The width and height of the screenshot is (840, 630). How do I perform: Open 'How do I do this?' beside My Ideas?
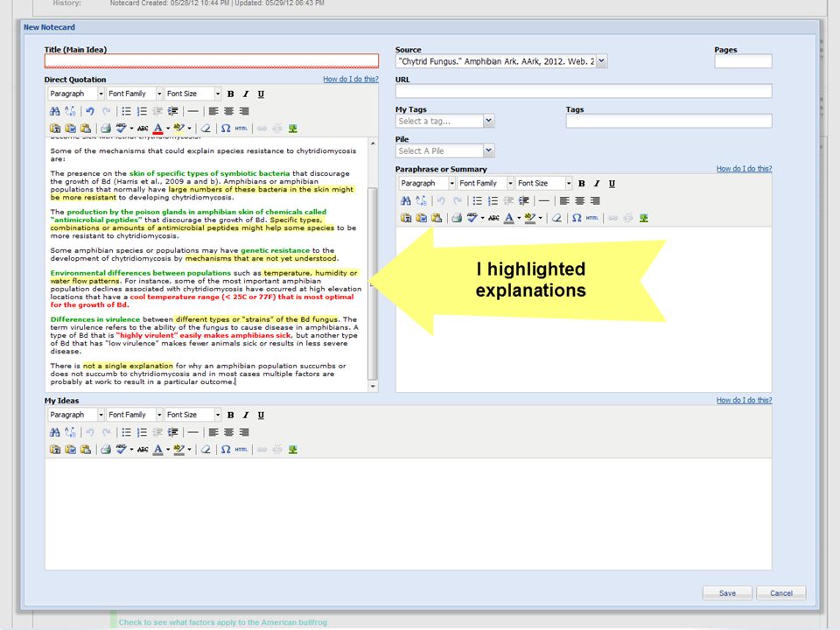[744, 400]
